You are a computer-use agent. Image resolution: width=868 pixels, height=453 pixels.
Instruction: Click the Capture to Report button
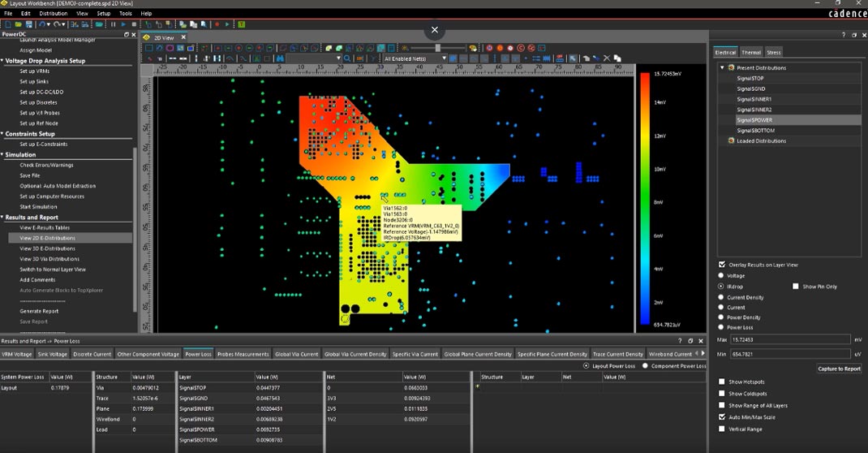839,369
